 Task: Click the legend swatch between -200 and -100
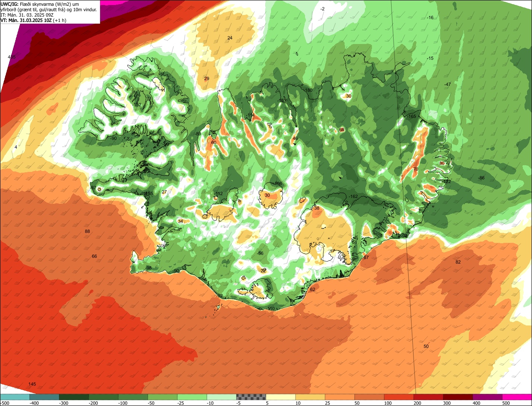103,397
